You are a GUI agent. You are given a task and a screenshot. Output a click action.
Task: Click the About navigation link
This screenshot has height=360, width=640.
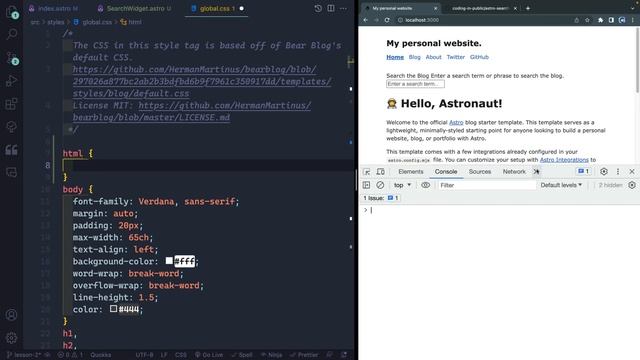coord(433,57)
